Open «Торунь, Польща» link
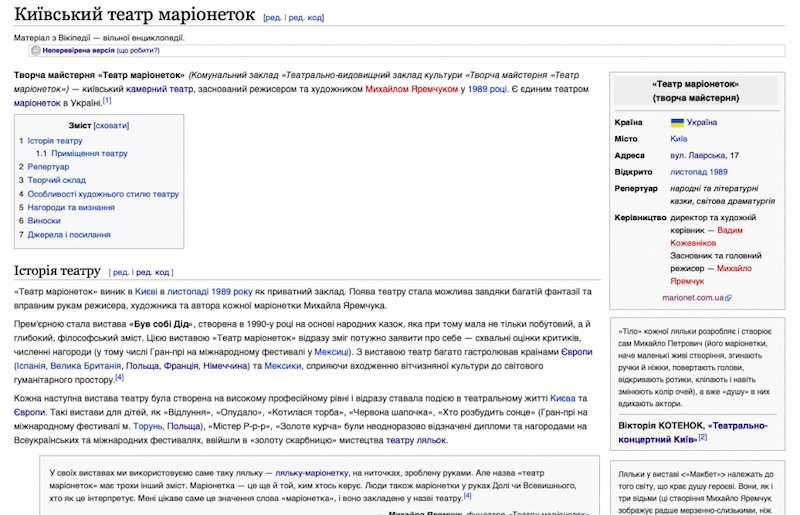Screen dimensions: 800x515 [167, 426]
